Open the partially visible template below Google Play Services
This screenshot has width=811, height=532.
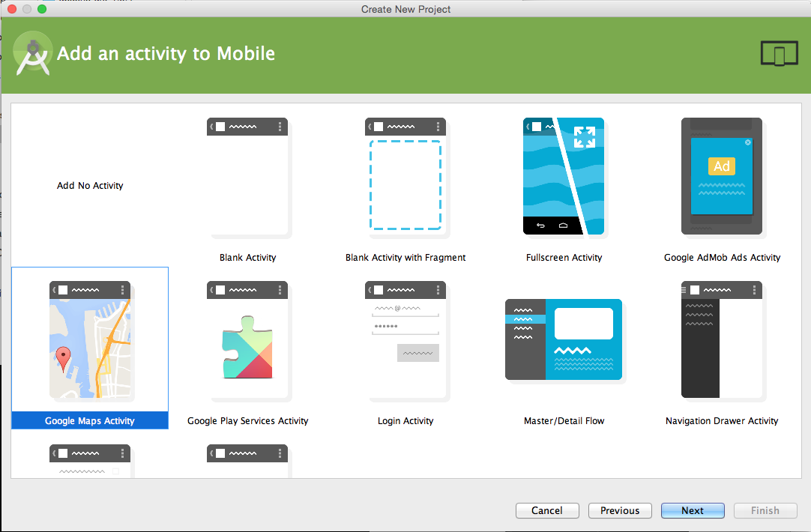click(x=247, y=457)
